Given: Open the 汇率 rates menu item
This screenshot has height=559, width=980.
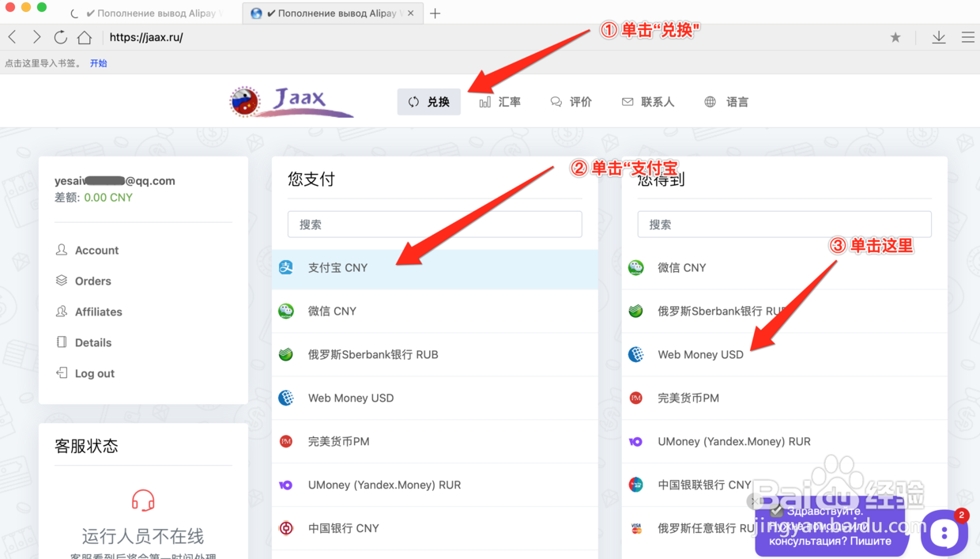Looking at the screenshot, I should [x=499, y=101].
